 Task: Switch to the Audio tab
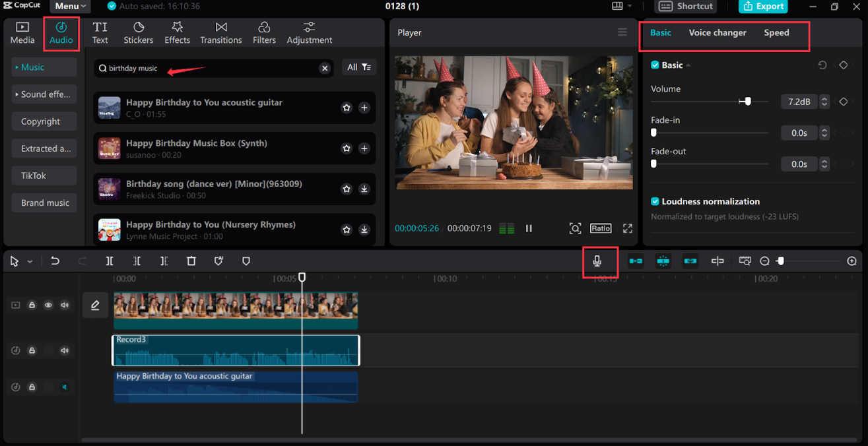pos(61,33)
